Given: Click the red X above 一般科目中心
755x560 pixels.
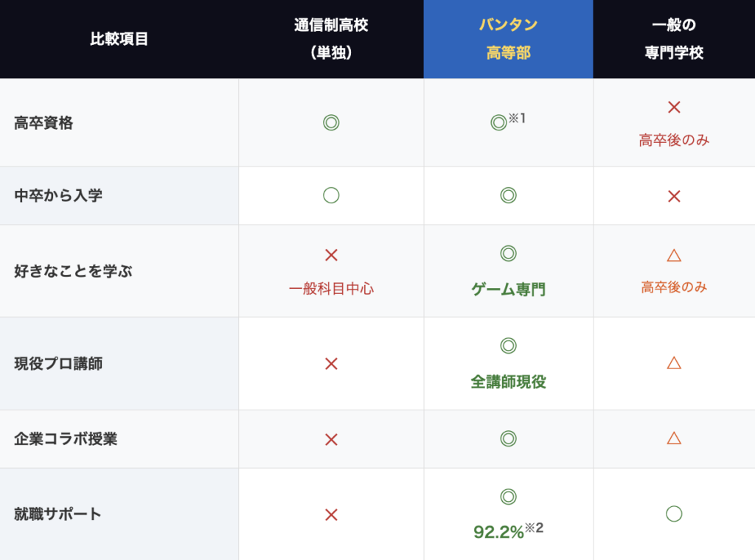Looking at the screenshot, I should [331, 256].
